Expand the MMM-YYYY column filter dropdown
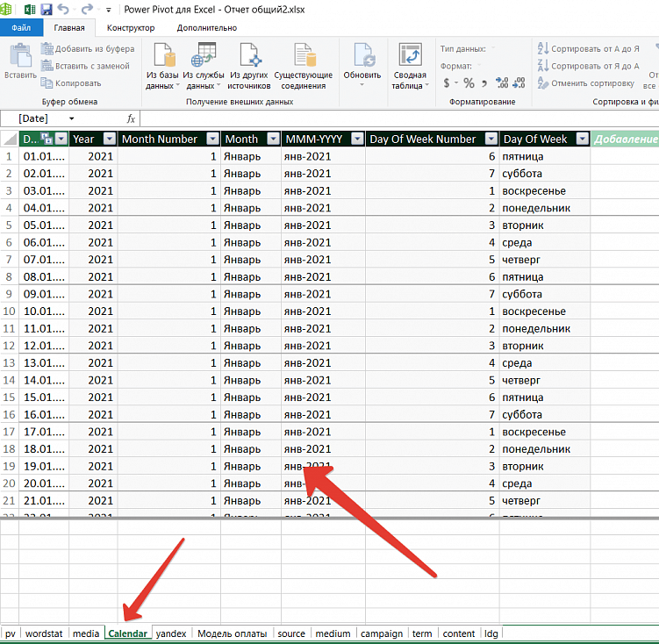The image size is (659, 644). tap(357, 139)
